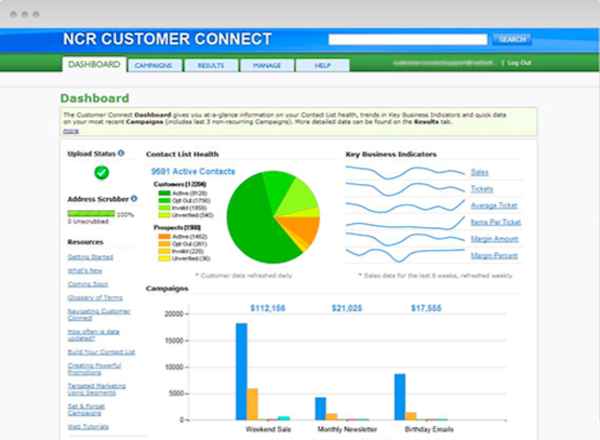
Task: Click the Address Scrubber info icon
Action: pos(134,199)
